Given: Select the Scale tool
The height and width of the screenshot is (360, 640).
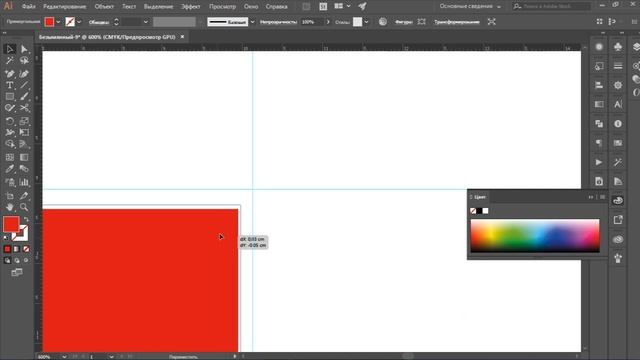Looking at the screenshot, I should [24, 121].
